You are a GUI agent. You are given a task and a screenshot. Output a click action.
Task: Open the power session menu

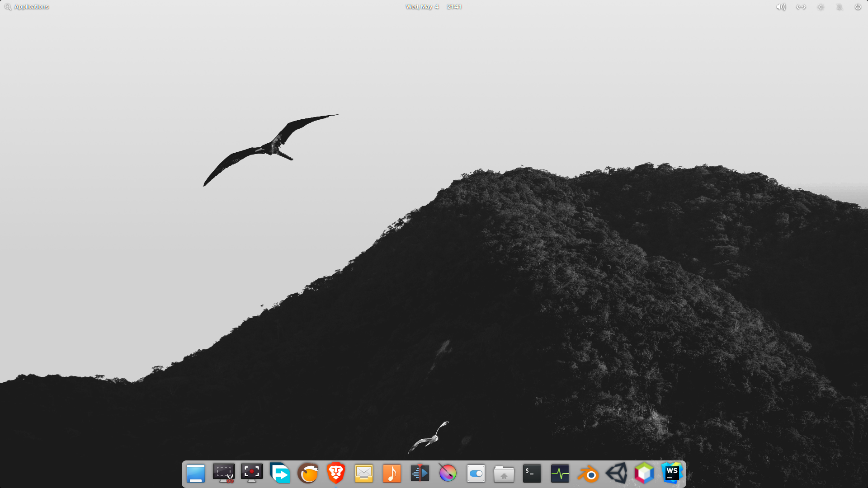tap(858, 7)
